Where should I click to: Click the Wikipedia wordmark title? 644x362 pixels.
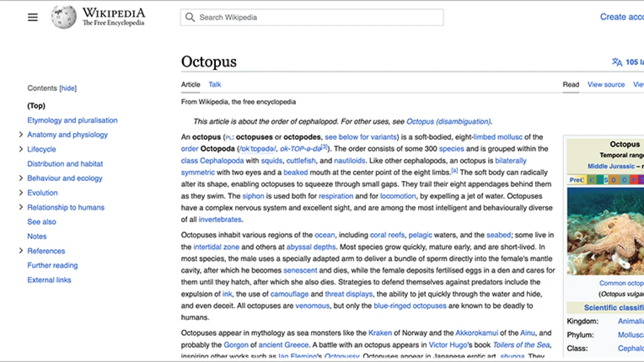(x=113, y=13)
